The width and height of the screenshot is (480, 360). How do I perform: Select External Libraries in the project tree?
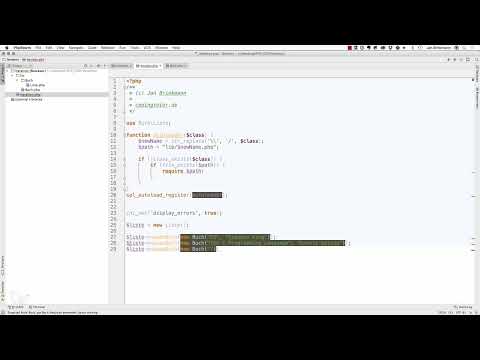(27, 99)
